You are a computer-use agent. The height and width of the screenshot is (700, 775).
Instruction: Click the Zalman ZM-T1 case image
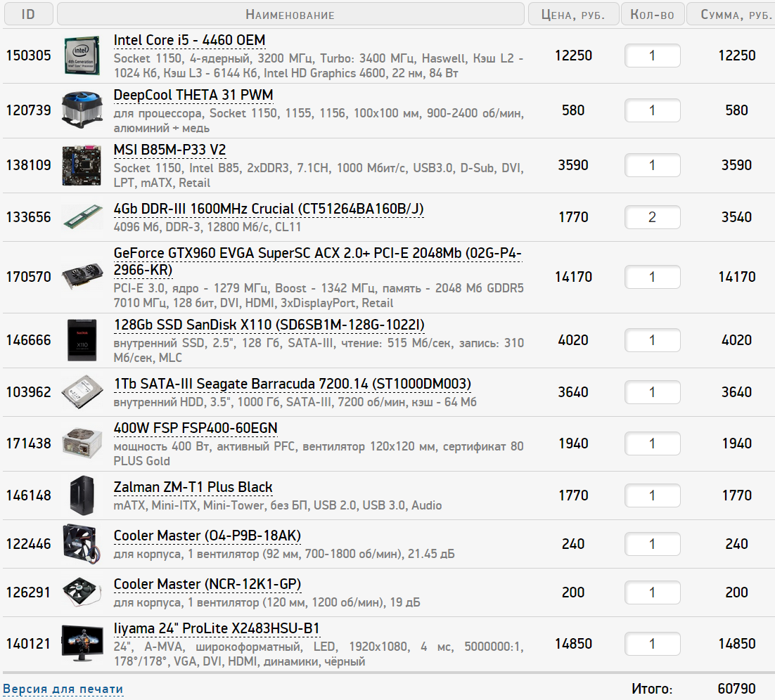click(x=82, y=495)
